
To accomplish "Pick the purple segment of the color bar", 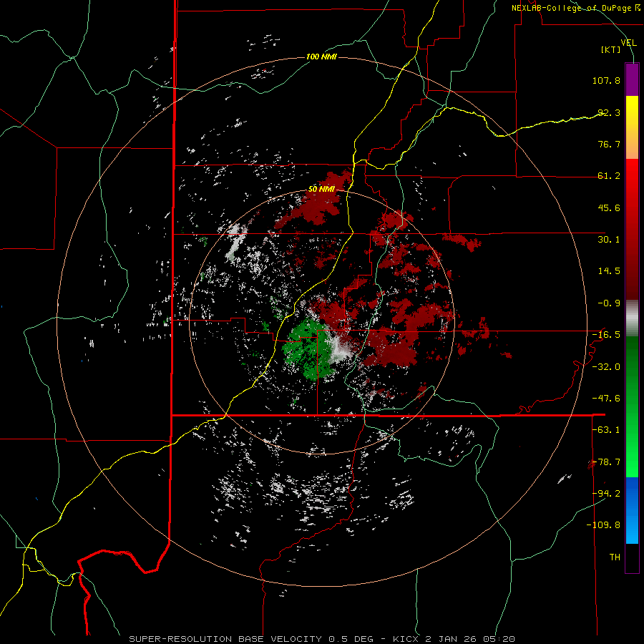I will pyautogui.click(x=632, y=79).
